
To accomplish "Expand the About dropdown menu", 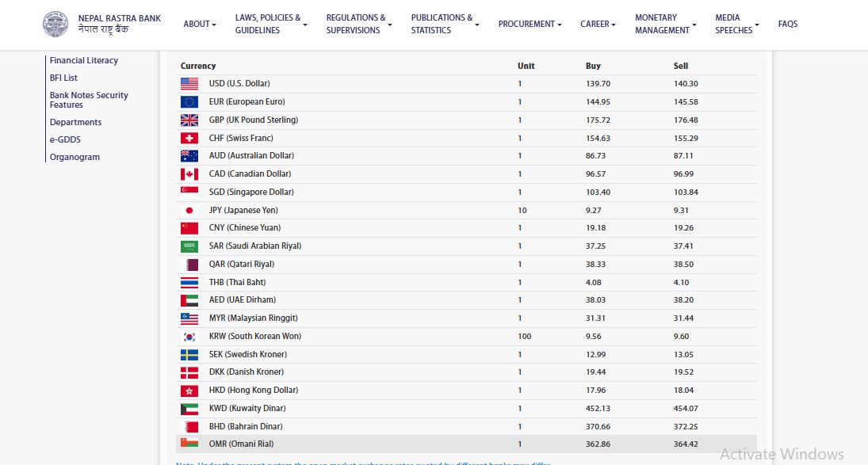I will (199, 24).
